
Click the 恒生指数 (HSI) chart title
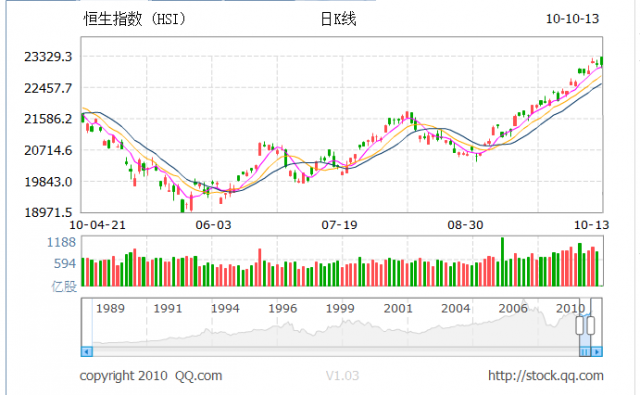pos(135,19)
